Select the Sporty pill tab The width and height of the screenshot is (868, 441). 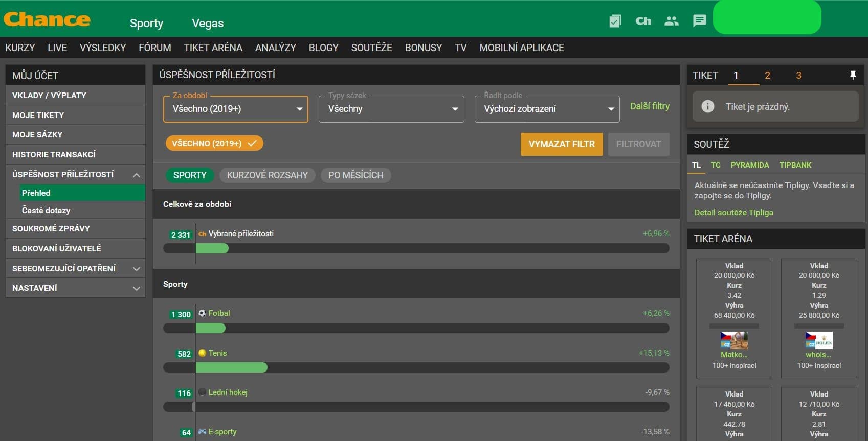tap(190, 175)
